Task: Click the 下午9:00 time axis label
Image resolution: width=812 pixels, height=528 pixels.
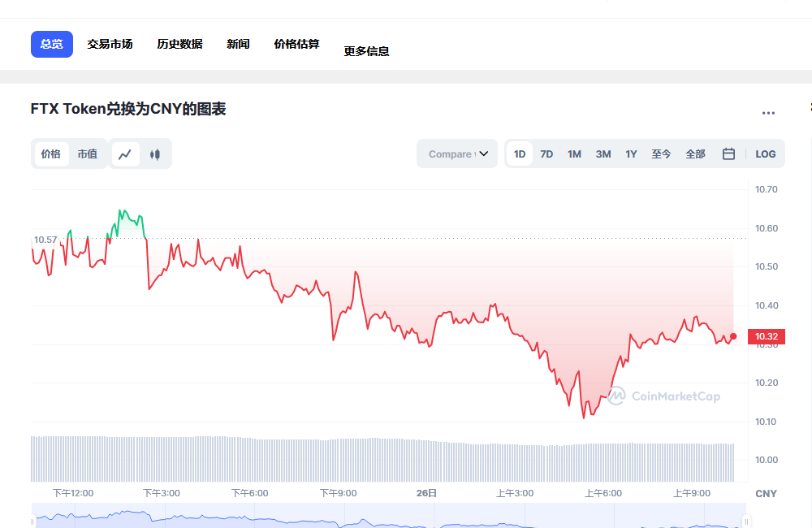Action: pos(338,493)
